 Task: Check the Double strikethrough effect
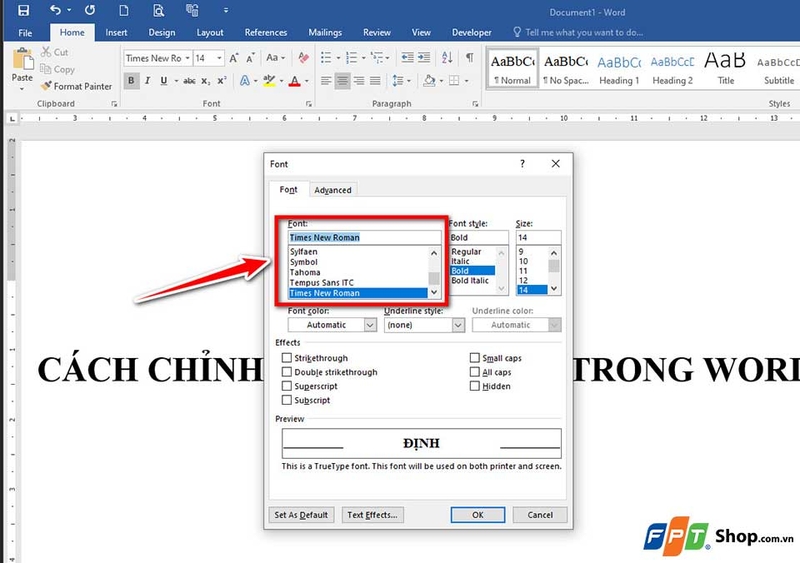pyautogui.click(x=287, y=372)
